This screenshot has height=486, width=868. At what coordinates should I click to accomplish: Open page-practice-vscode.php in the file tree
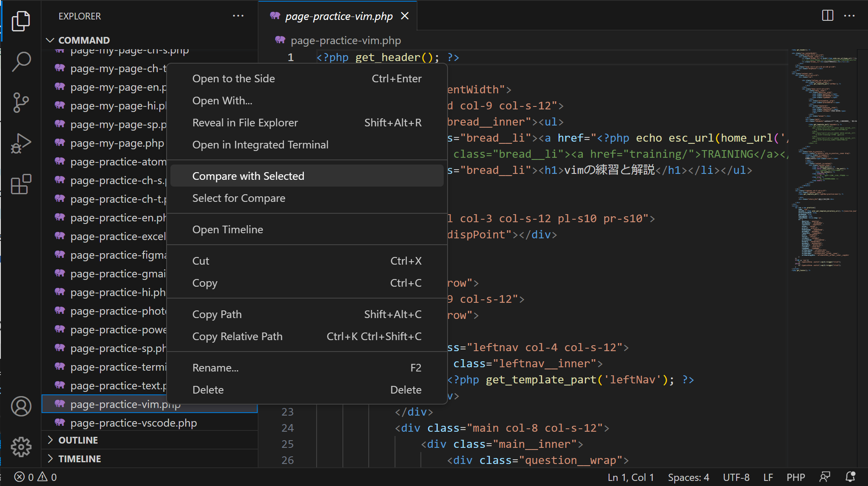(134, 423)
